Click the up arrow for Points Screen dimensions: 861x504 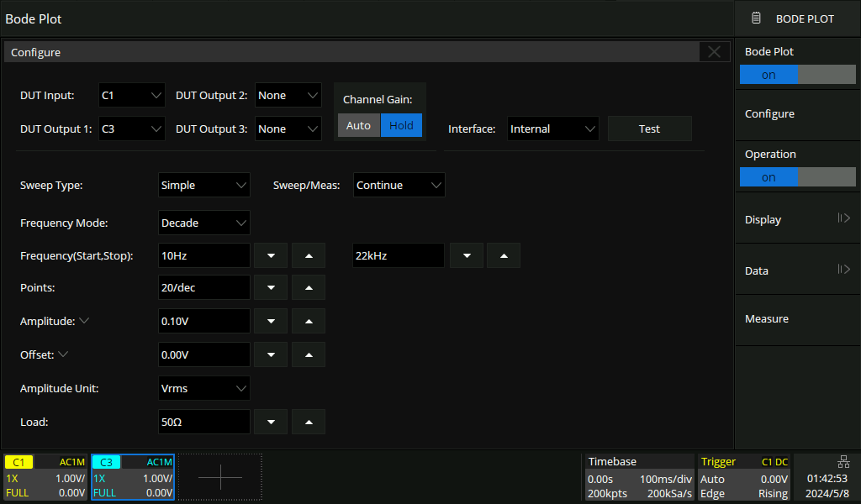click(309, 287)
